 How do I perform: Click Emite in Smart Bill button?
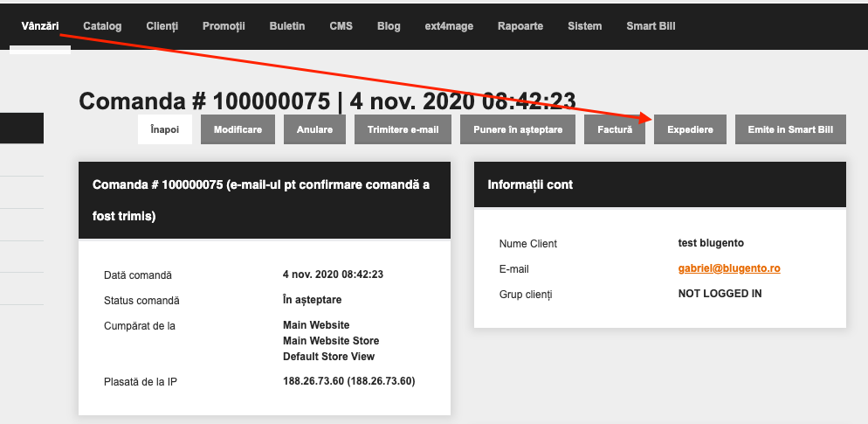click(x=790, y=129)
